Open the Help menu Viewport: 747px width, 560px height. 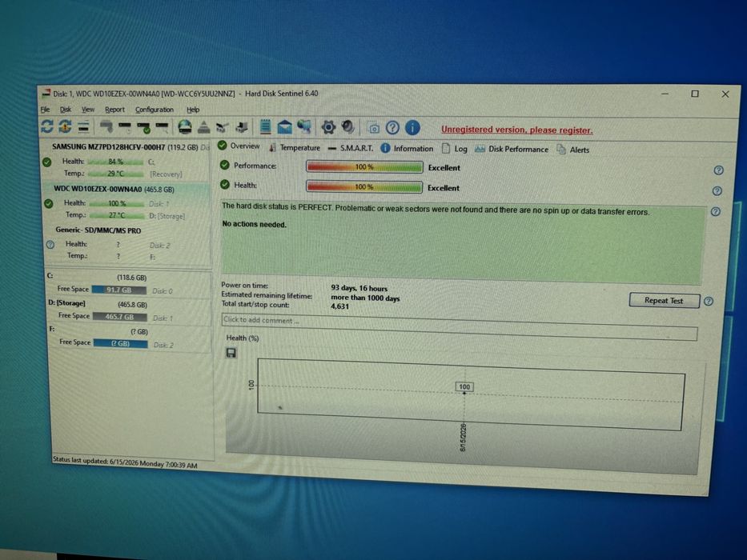pos(193,110)
